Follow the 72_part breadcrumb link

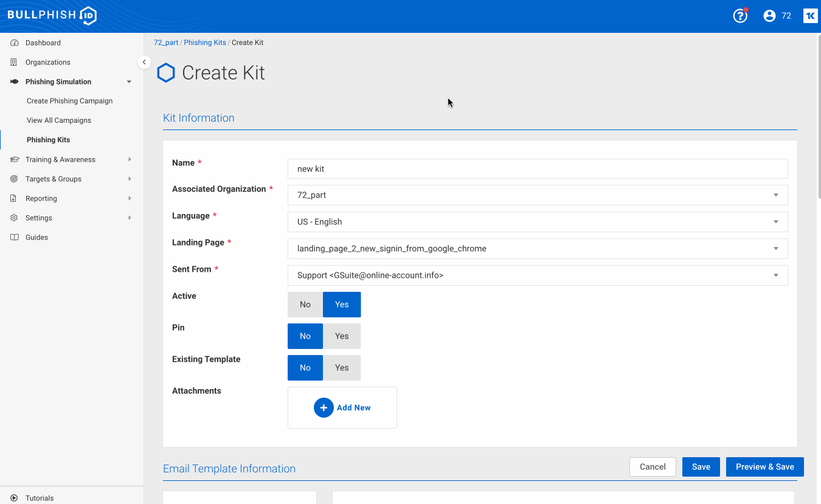coord(166,43)
